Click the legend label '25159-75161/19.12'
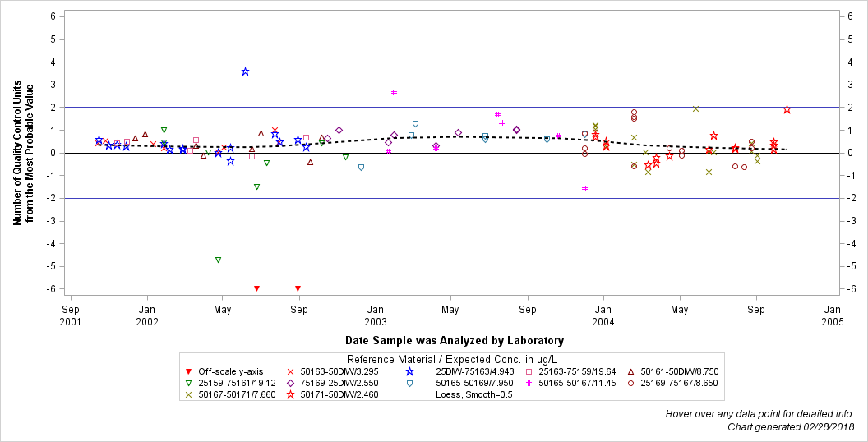This screenshot has width=868, height=442. pos(237,383)
